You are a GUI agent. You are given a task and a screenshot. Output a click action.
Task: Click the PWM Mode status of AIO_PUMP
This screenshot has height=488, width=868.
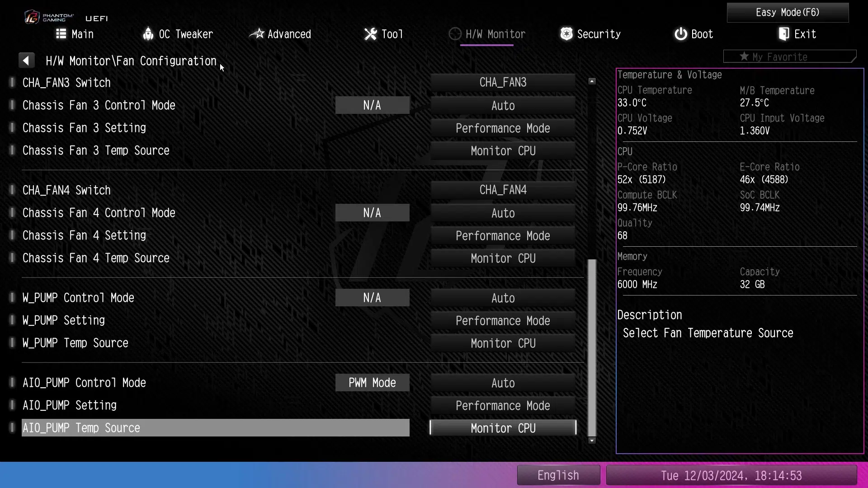click(373, 383)
